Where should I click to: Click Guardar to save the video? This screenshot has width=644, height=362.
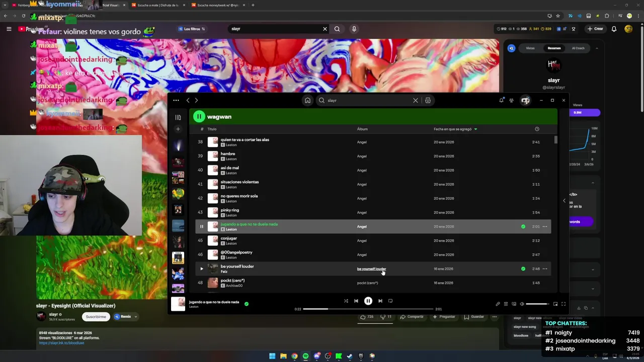click(474, 317)
